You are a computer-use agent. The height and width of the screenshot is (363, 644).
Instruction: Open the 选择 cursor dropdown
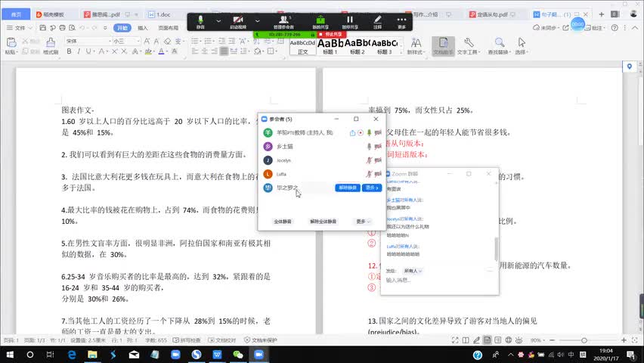tap(522, 46)
